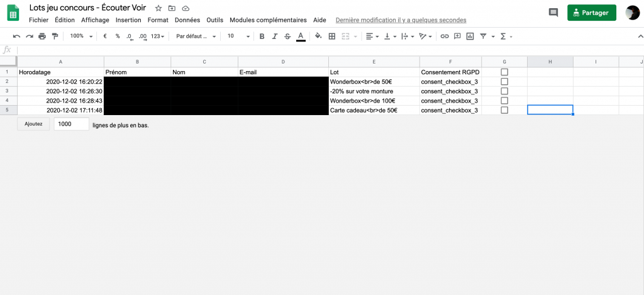Open comments history speech bubble icon
Screen dimensions: 644x295
[553, 13]
